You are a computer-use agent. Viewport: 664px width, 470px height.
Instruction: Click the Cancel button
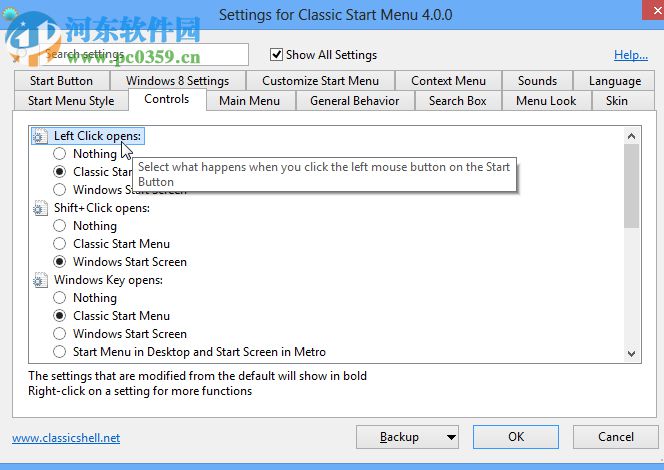click(616, 437)
